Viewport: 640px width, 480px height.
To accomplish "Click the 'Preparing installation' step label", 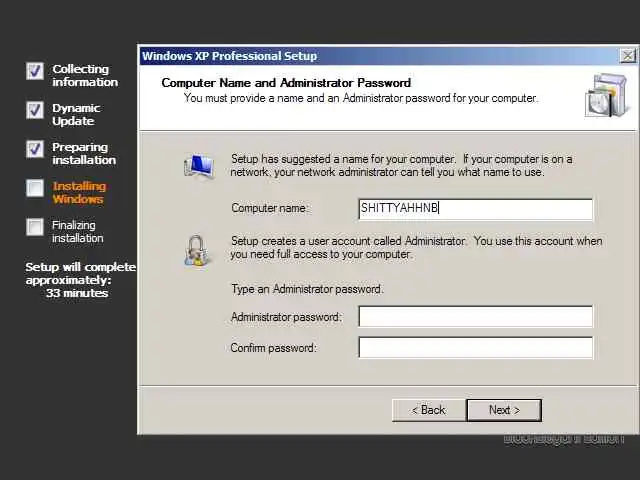I will point(84,153).
